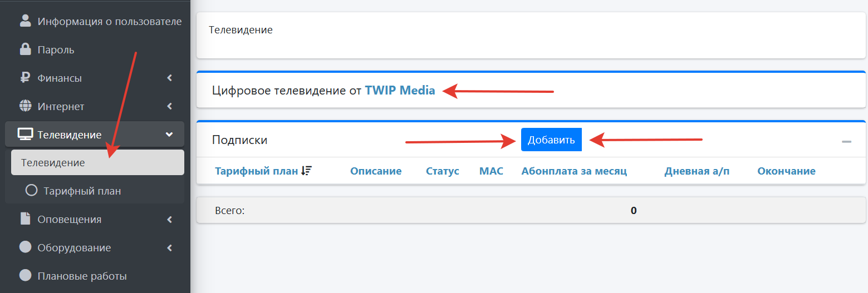
Task: Expand the Интернет menu chevron
Action: point(169,106)
